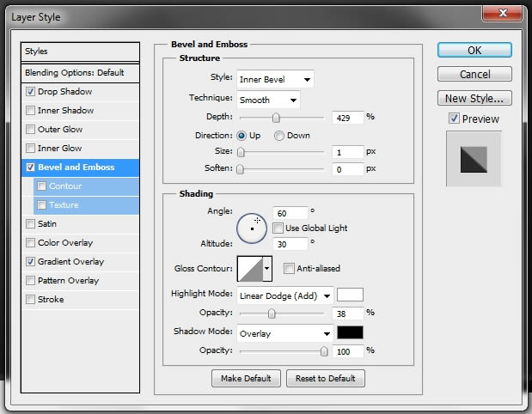This screenshot has width=532, height=414.
Task: Toggle the Gradient Overlay checkbox
Action: (x=31, y=261)
